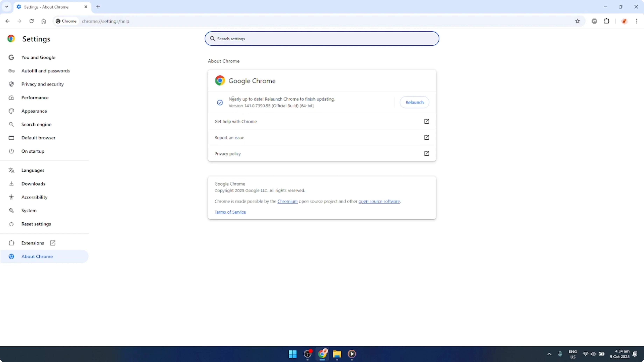The image size is (644, 362).
Task: Select Privacy and security in the sidebar
Action: pos(43,84)
